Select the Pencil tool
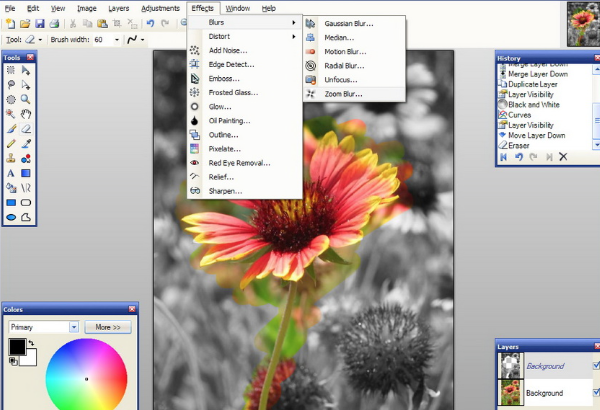Image resolution: width=600 pixels, height=410 pixels. (x=11, y=144)
